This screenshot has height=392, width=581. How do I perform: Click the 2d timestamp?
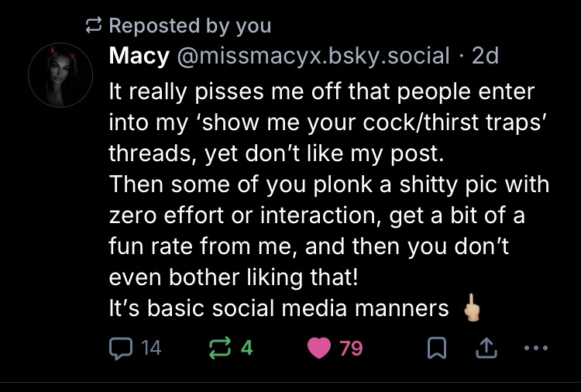point(486,56)
